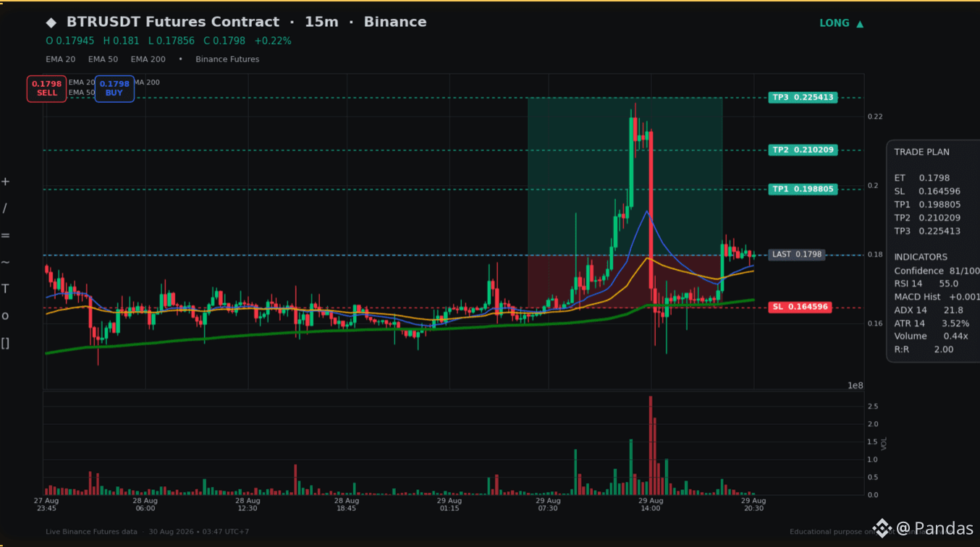Select the TP2 0.210209 price tag on chart

pos(803,150)
